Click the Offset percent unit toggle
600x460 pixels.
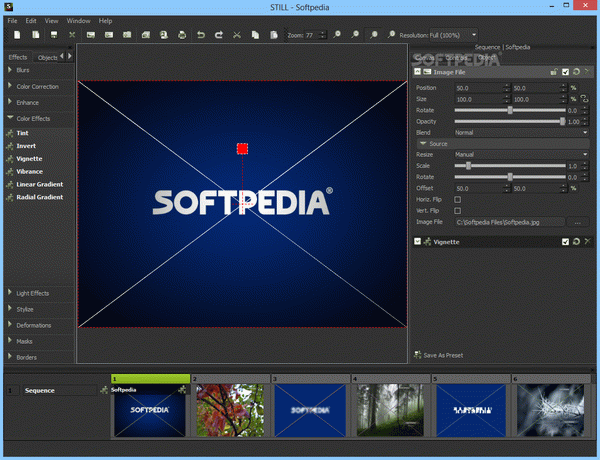click(573, 188)
